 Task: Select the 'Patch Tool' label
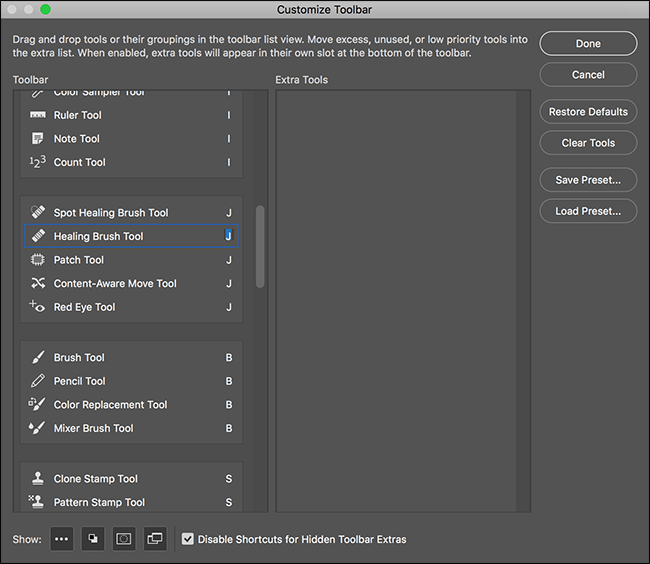coord(79,260)
